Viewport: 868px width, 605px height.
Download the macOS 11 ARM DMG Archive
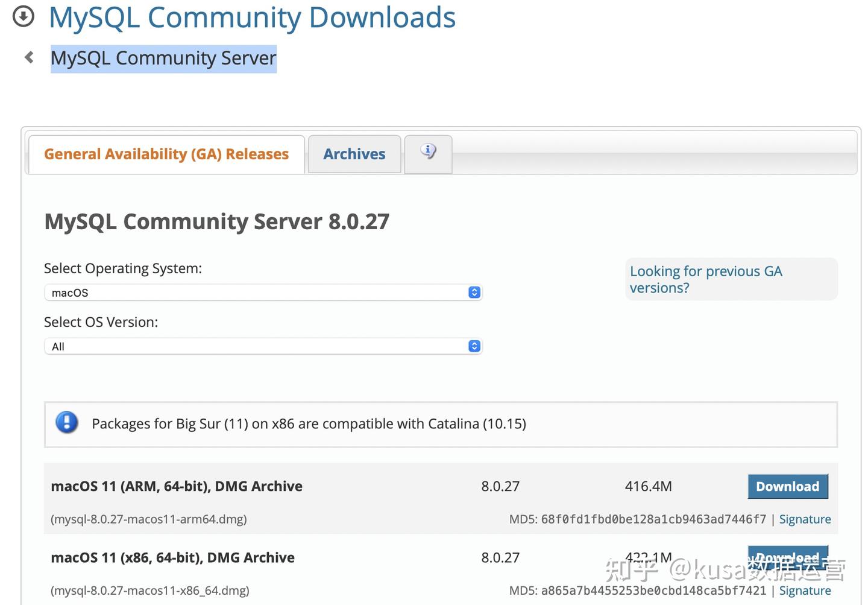[787, 486]
